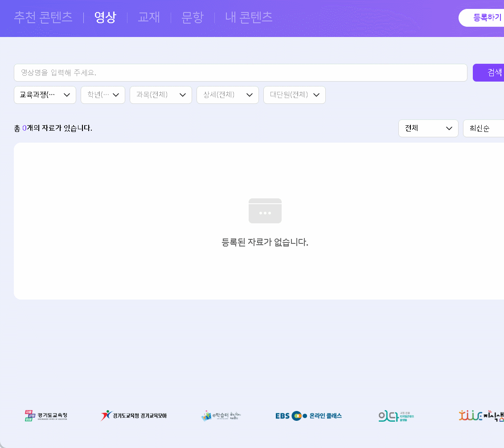Open the 최신순 sort dropdown

484,128
